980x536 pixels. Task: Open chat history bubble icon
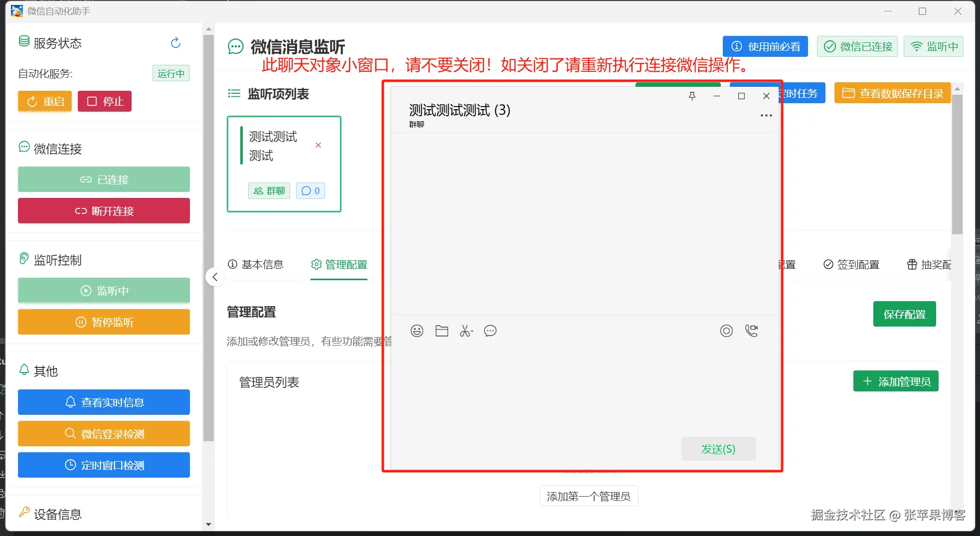(x=490, y=331)
